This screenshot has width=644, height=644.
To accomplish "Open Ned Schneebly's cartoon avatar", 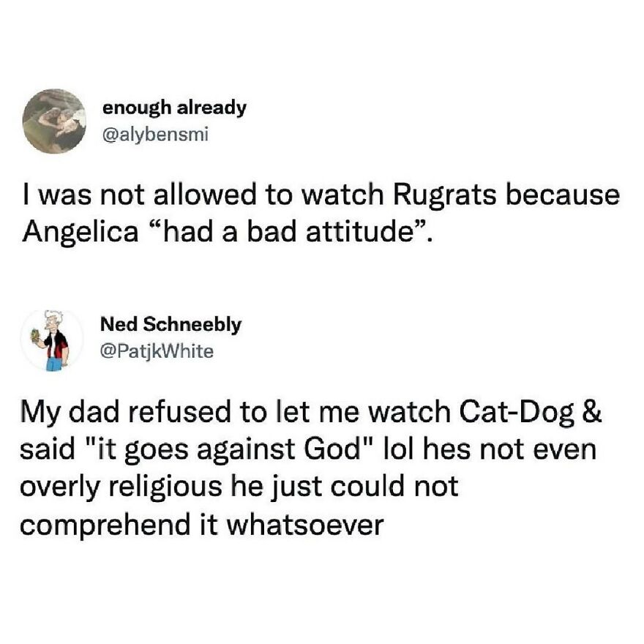I will [52, 340].
